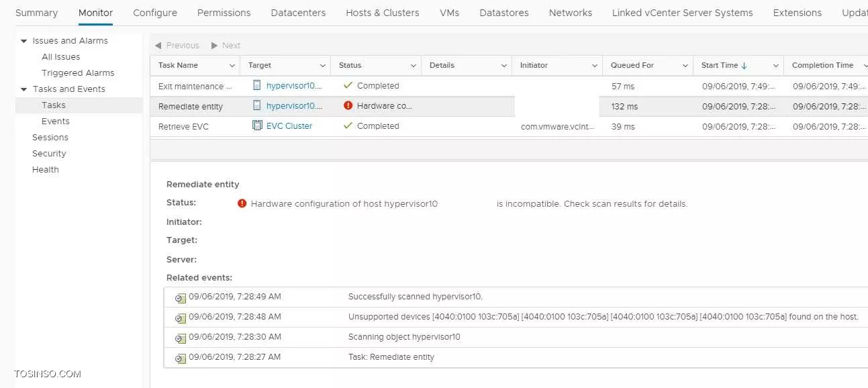Select the Remediate entity task cell
This screenshot has height=388, width=868.
click(191, 107)
